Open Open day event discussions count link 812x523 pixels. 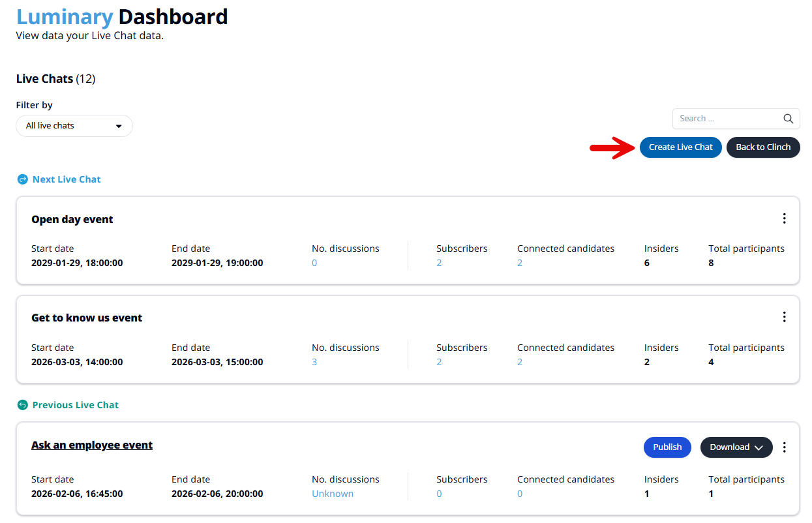pyautogui.click(x=314, y=263)
